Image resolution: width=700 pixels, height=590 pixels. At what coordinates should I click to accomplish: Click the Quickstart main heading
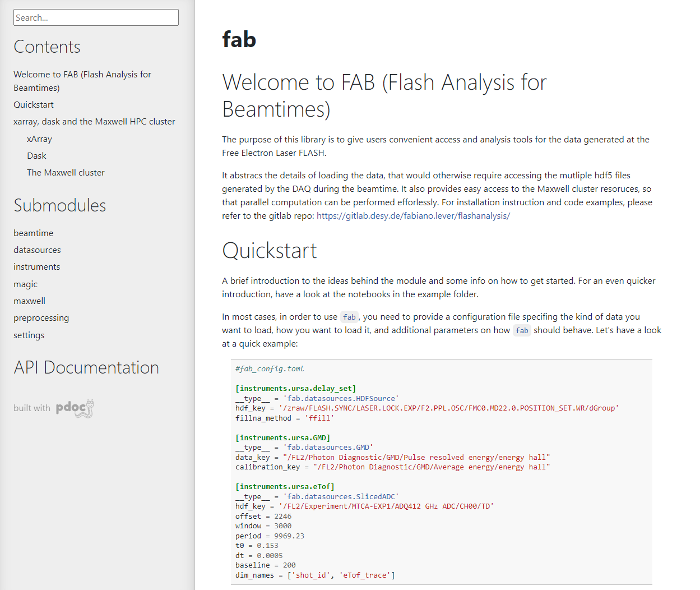click(x=270, y=251)
